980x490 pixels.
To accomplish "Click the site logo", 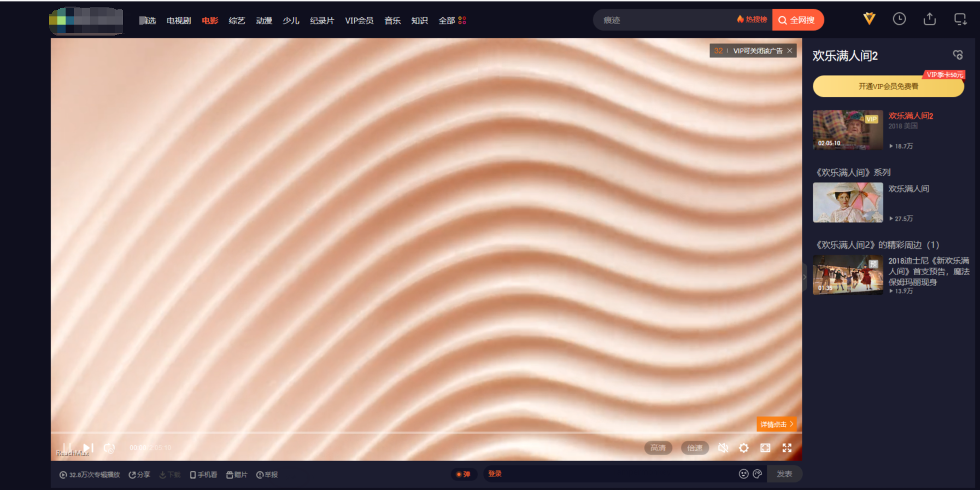I will (x=86, y=21).
